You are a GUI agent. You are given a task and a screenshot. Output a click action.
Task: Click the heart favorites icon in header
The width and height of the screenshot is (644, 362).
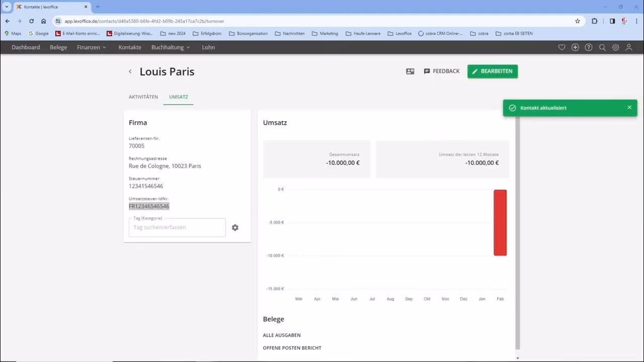click(562, 47)
